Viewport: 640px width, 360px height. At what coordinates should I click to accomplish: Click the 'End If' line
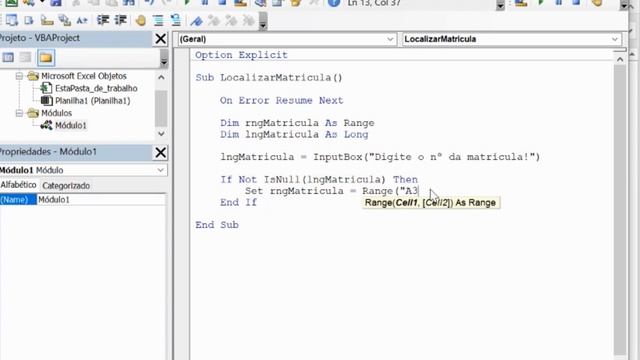(x=238, y=202)
